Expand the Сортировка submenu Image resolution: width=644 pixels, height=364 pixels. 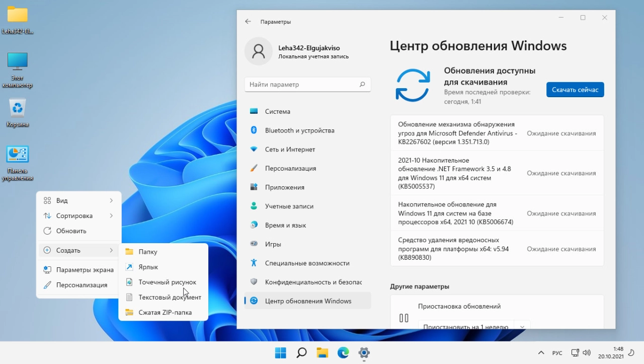[79, 215]
